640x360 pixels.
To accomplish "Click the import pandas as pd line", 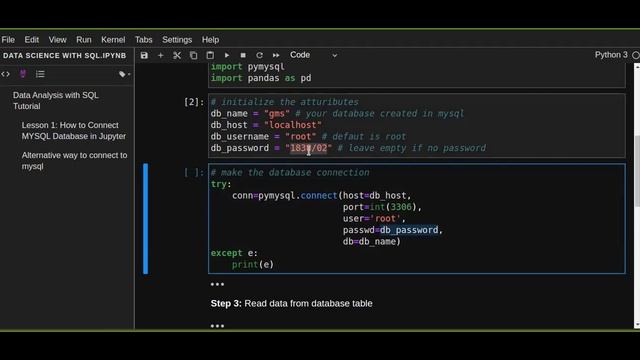I will click(261, 78).
